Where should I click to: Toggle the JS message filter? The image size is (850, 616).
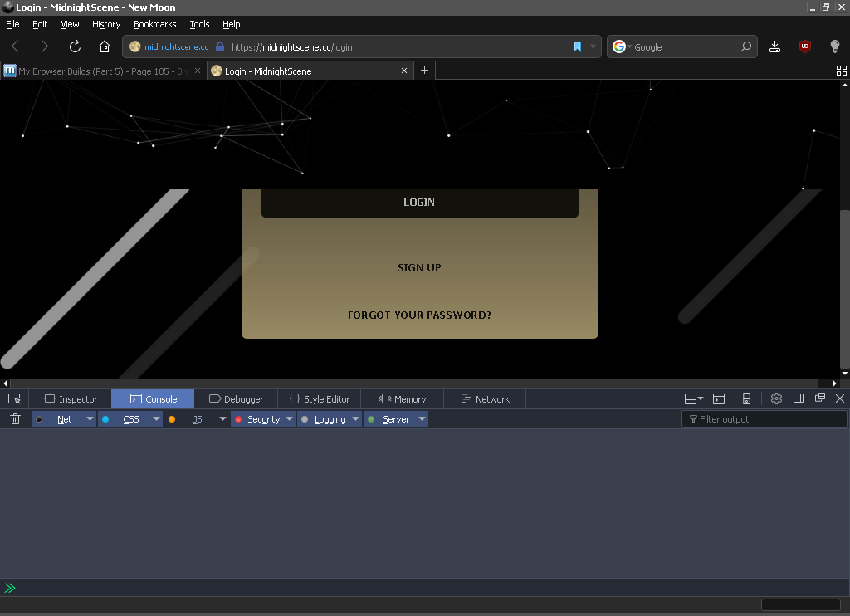click(190, 419)
